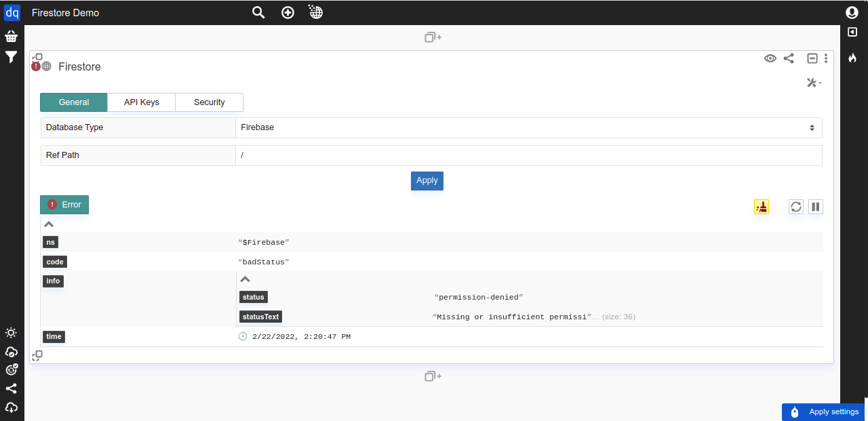Click the flame icon in right sidebar
The height and width of the screenshot is (421, 868).
pyautogui.click(x=852, y=58)
